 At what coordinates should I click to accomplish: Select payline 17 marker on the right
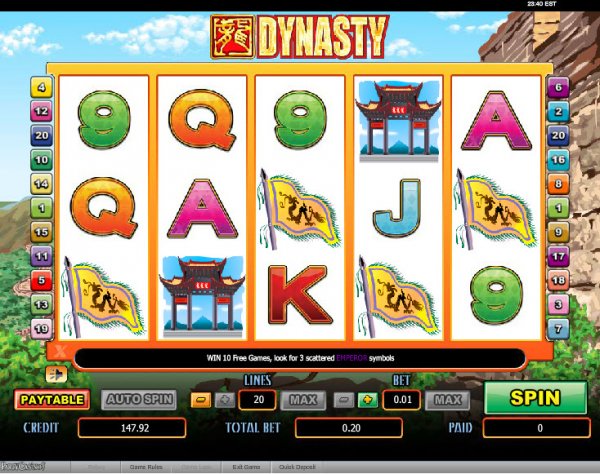(x=558, y=256)
